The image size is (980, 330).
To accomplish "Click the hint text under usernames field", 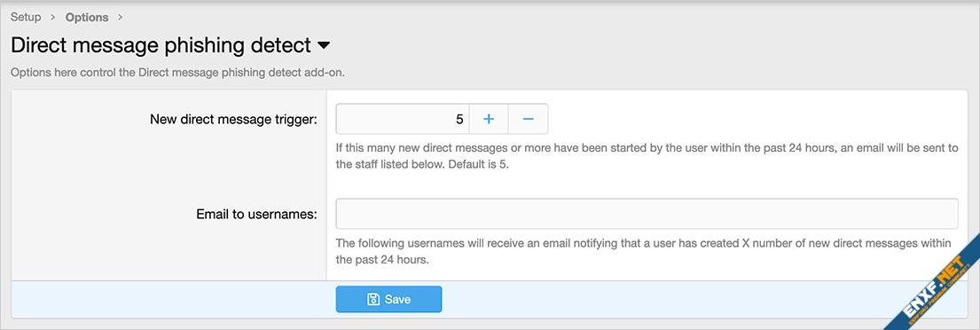I will coord(643,251).
